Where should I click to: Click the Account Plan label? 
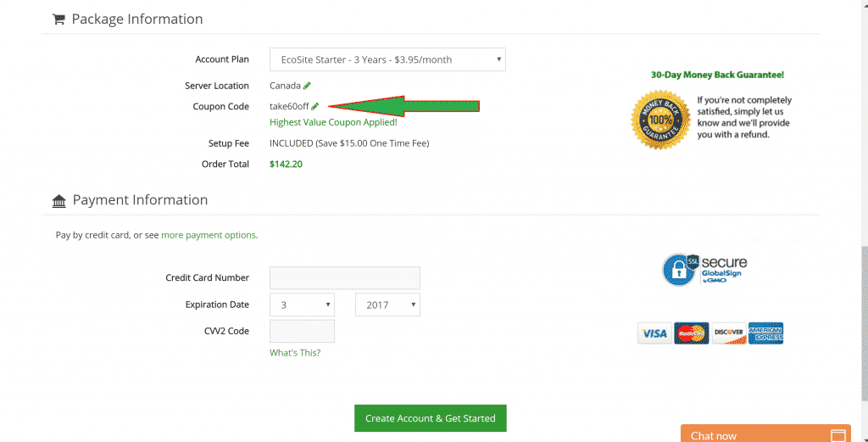[222, 59]
